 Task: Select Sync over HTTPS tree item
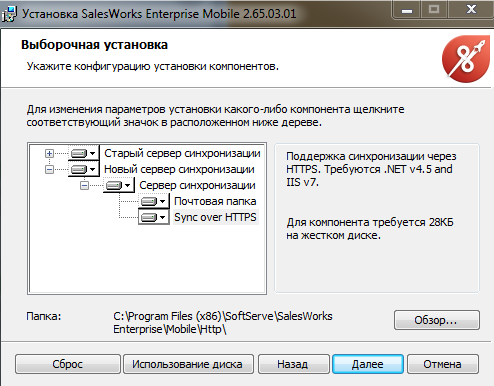pos(215,217)
